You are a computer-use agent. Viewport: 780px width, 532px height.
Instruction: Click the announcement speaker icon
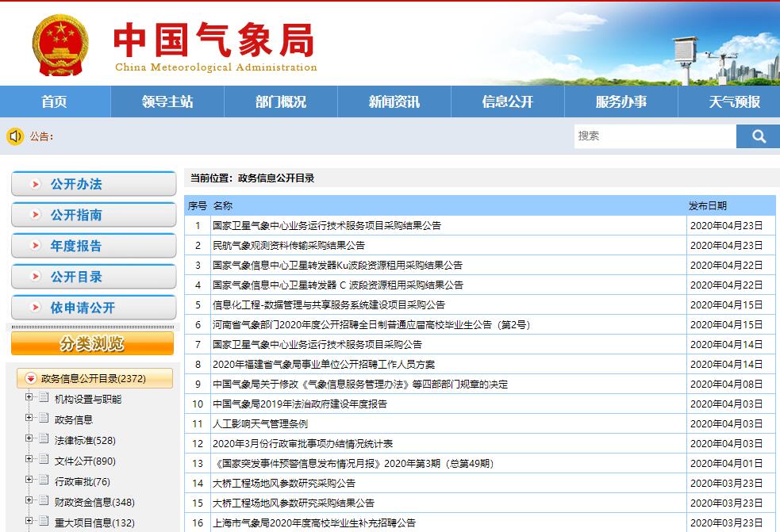point(15,136)
